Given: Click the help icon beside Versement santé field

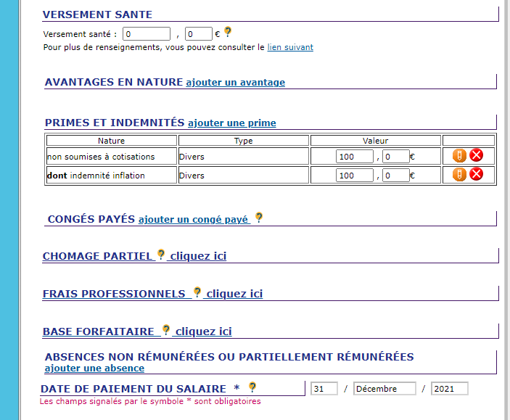Looking at the screenshot, I should pyautogui.click(x=227, y=32).
